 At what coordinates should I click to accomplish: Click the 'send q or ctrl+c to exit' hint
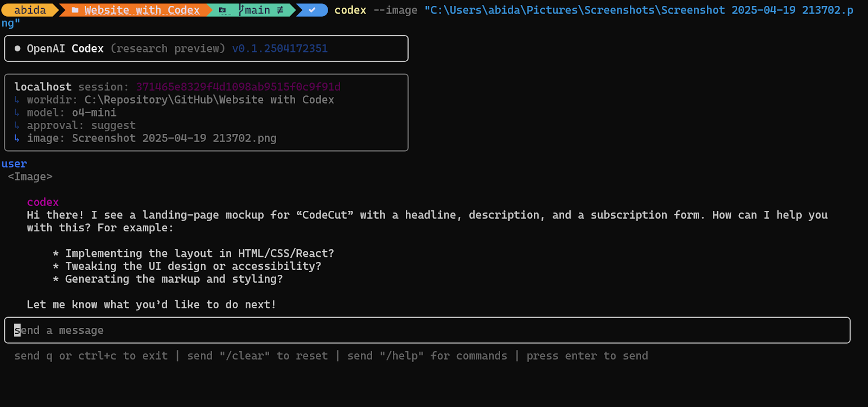pos(91,356)
